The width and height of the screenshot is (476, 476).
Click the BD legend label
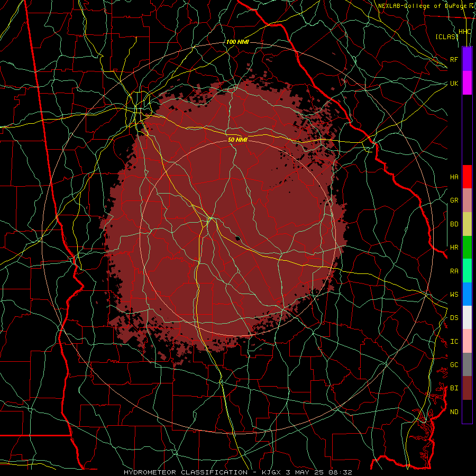[x=454, y=224]
